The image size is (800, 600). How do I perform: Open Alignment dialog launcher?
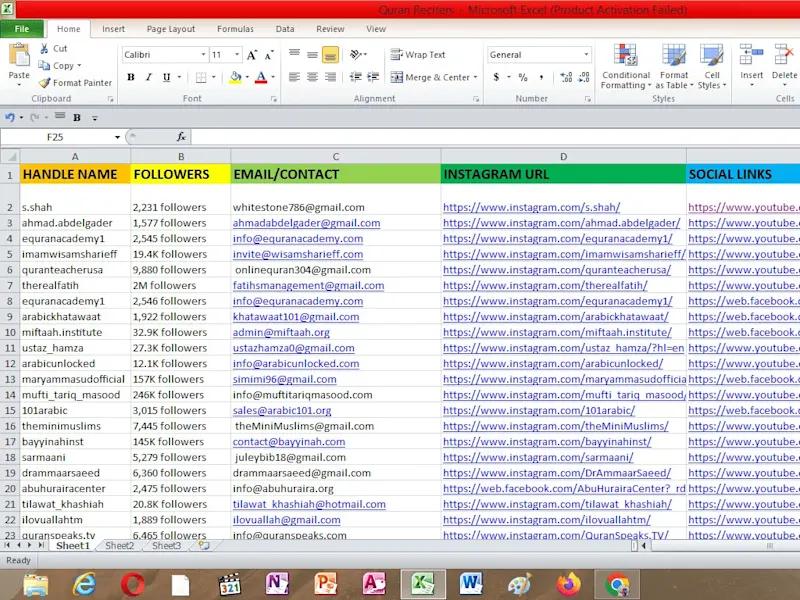(x=476, y=99)
